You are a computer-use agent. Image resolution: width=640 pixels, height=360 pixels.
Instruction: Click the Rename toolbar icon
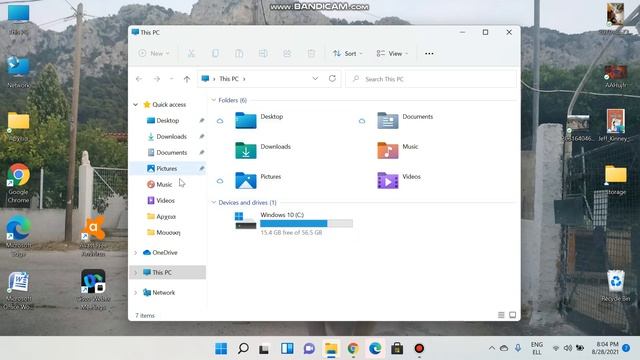(263, 53)
